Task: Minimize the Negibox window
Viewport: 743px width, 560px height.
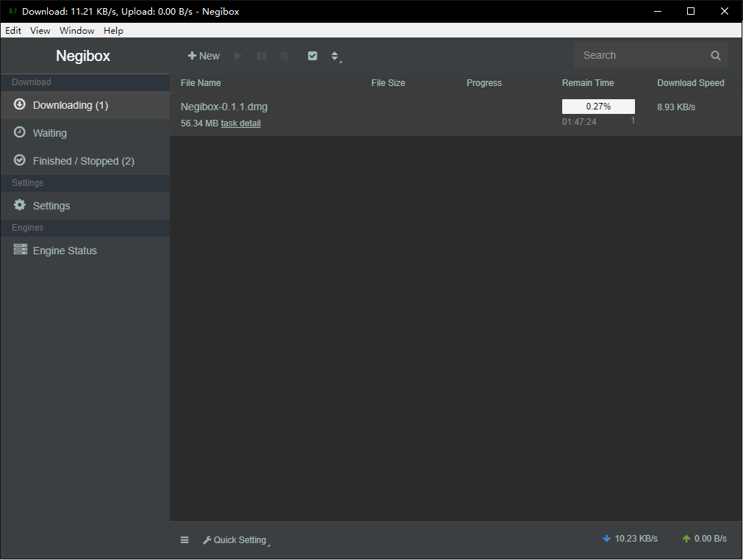Action: 657,11
